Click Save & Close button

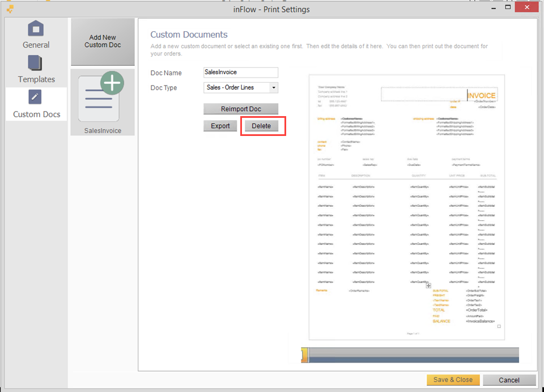coord(453,380)
